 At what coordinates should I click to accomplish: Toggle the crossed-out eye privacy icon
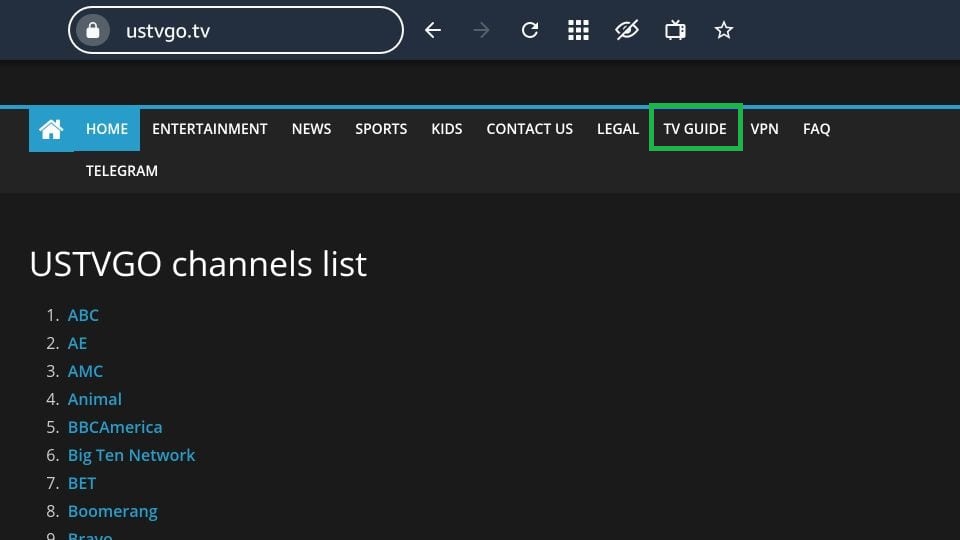point(627,30)
